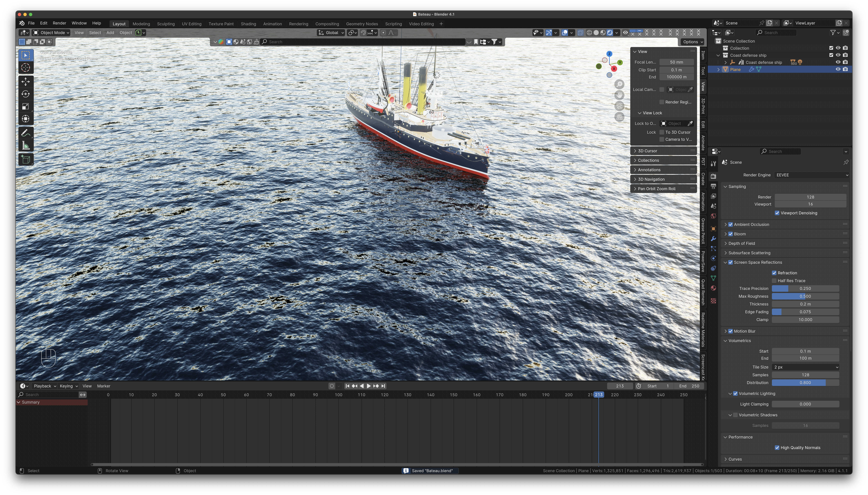The width and height of the screenshot is (868, 495).
Task: Open the Render properties tab icon
Action: coord(713,176)
